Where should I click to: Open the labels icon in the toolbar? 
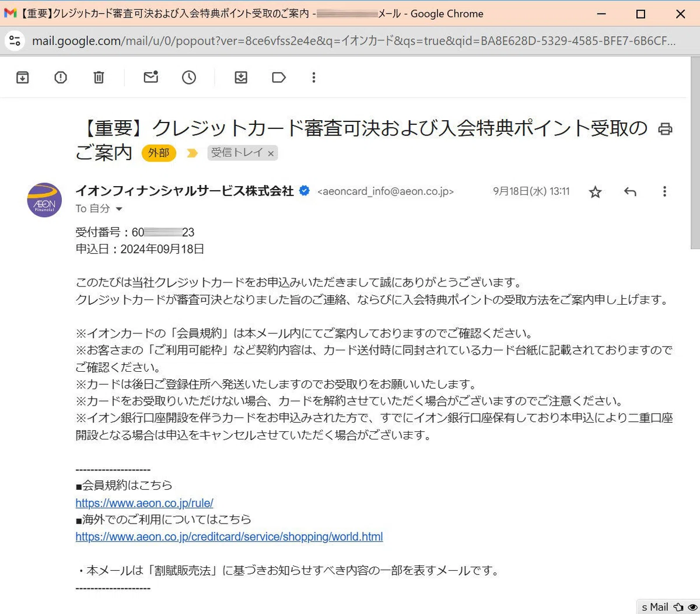[x=279, y=77]
